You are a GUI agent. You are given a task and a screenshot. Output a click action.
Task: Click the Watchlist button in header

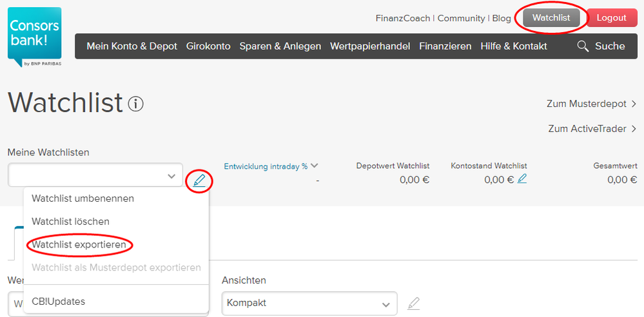(552, 17)
